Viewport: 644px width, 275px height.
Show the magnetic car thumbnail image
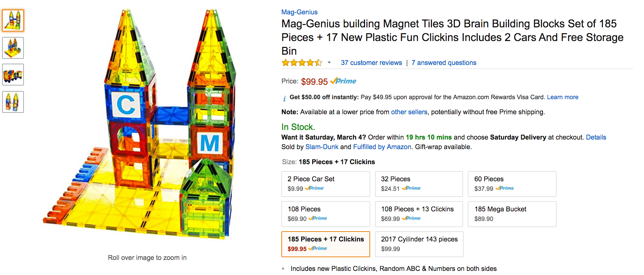13,75
